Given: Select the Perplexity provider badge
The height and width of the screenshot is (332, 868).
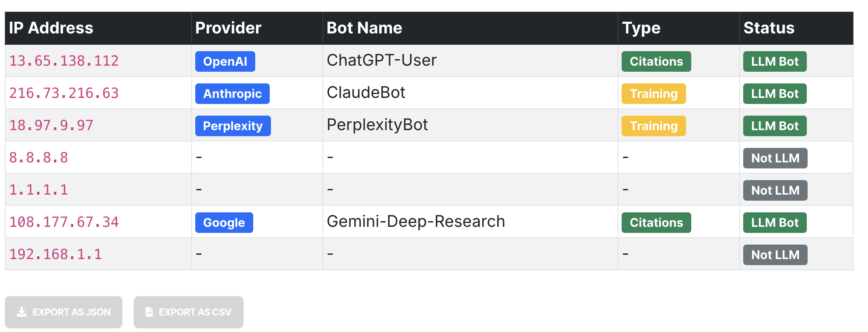Looking at the screenshot, I should (233, 126).
